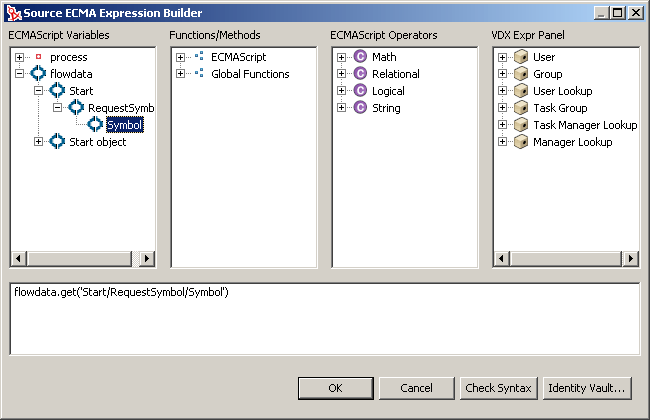Confirm with the OK button
Screen dimensions: 650x420
336,388
